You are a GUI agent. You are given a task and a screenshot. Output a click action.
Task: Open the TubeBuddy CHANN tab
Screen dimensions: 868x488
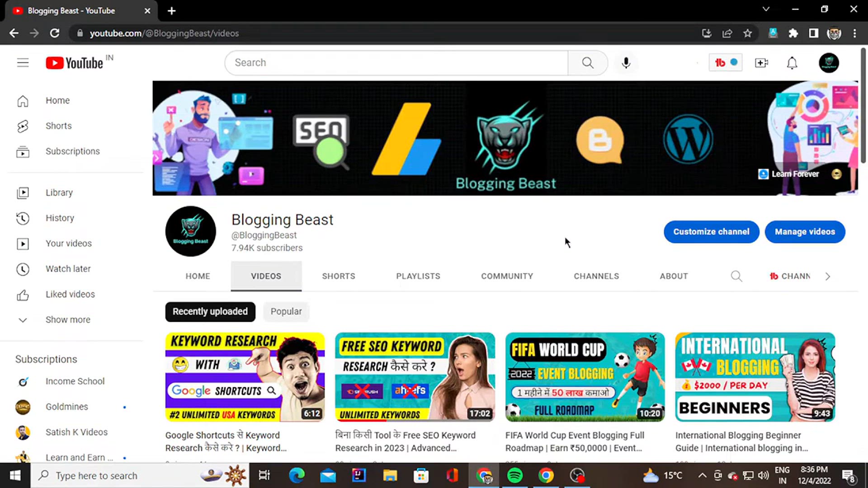(790, 276)
